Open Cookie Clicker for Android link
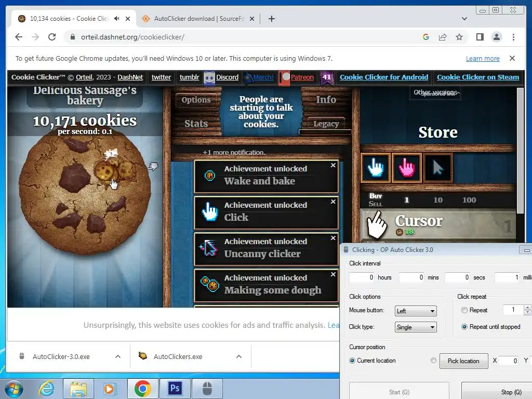The height and width of the screenshot is (399, 532). [384, 77]
